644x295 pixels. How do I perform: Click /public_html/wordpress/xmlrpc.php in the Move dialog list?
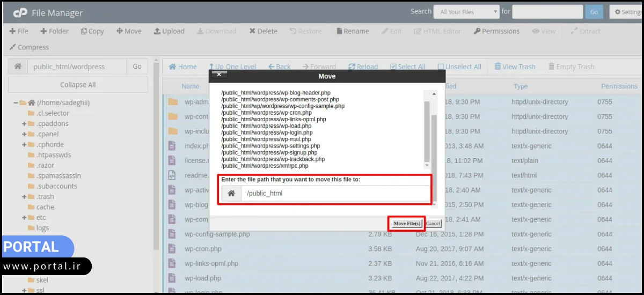pyautogui.click(x=265, y=166)
